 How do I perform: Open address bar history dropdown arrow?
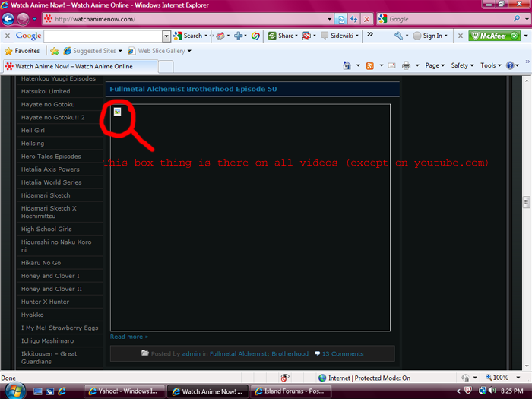[329, 19]
